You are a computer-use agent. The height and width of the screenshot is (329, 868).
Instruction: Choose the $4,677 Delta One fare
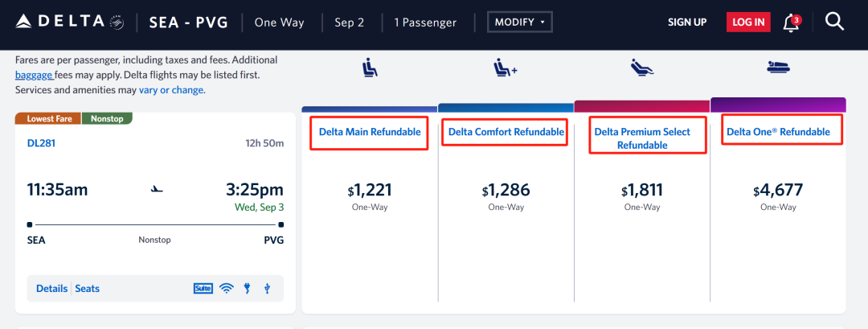coord(778,191)
